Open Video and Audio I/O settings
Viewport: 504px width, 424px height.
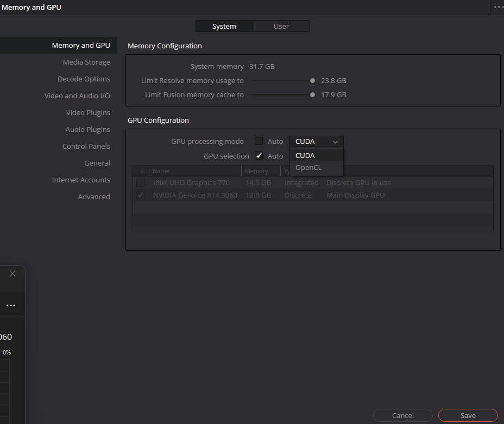(77, 96)
